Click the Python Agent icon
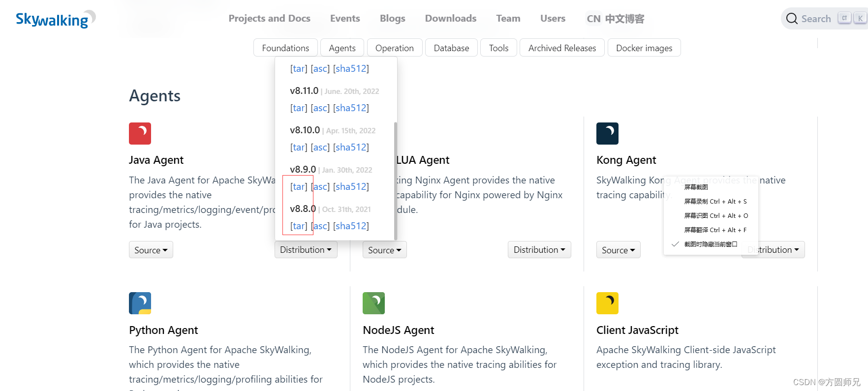Image resolution: width=868 pixels, height=391 pixels. pos(140,303)
